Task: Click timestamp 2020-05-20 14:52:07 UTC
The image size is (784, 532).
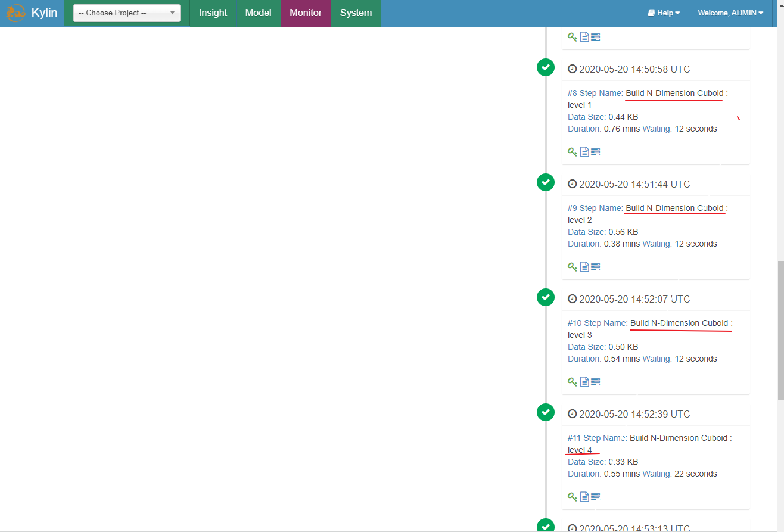Action: (x=634, y=299)
